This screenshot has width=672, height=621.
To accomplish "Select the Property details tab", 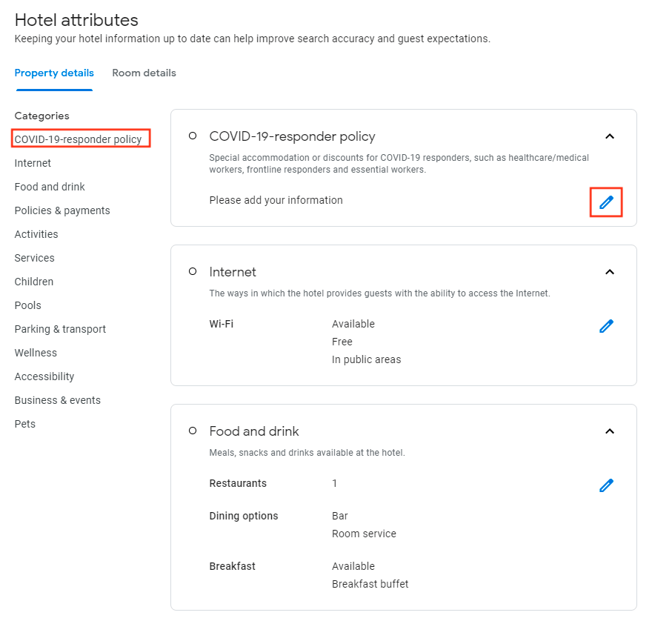I will (54, 73).
